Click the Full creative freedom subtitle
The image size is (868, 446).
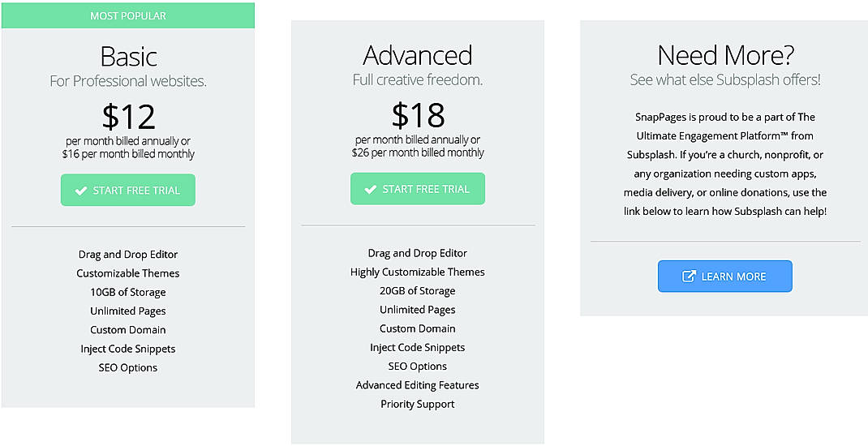tap(418, 79)
